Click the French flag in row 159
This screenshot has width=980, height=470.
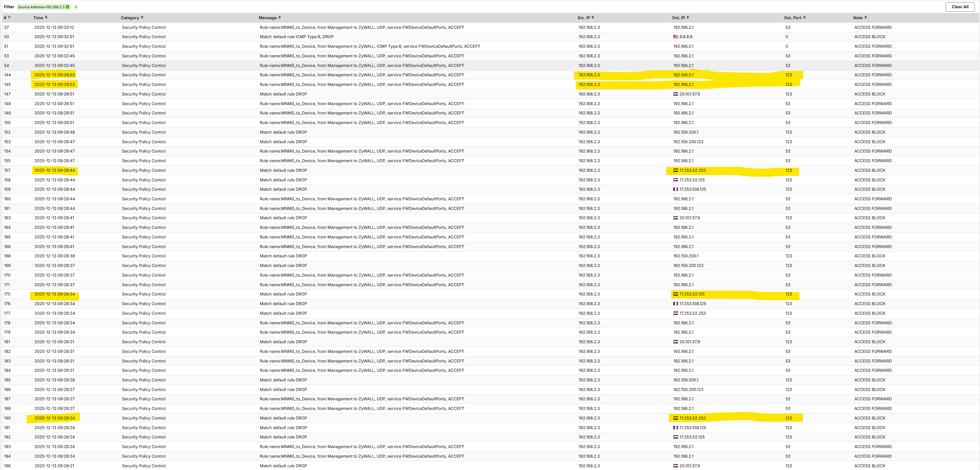coord(676,189)
